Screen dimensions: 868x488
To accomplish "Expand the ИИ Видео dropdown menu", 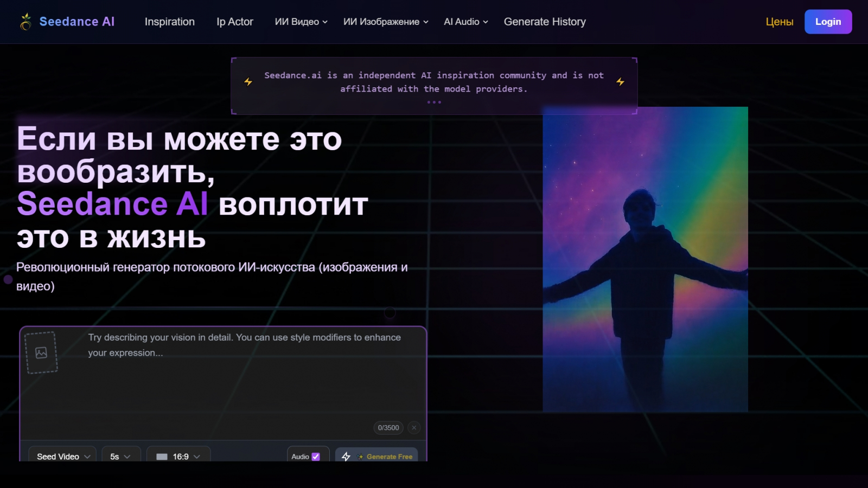I will pos(301,22).
